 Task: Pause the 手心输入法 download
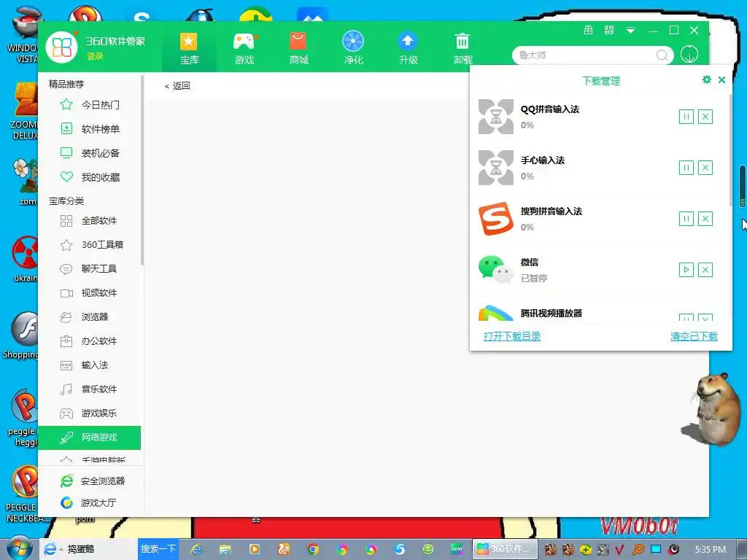tap(686, 168)
